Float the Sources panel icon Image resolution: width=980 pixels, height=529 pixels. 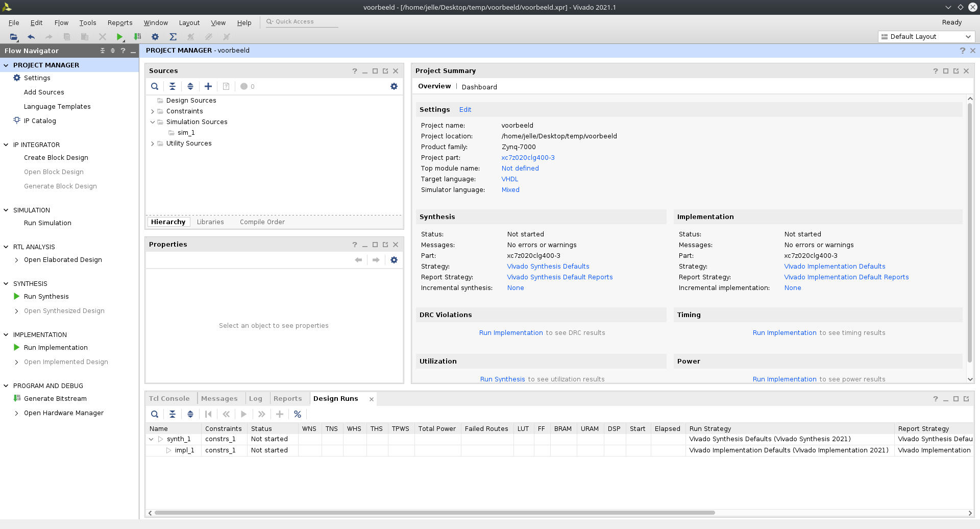385,71
